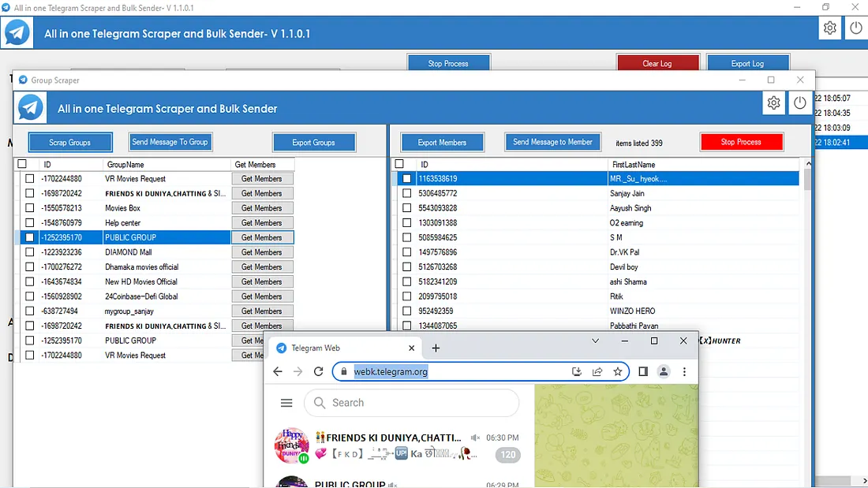Click power icon in Group Scraper window
The width and height of the screenshot is (868, 488).
pyautogui.click(x=800, y=103)
